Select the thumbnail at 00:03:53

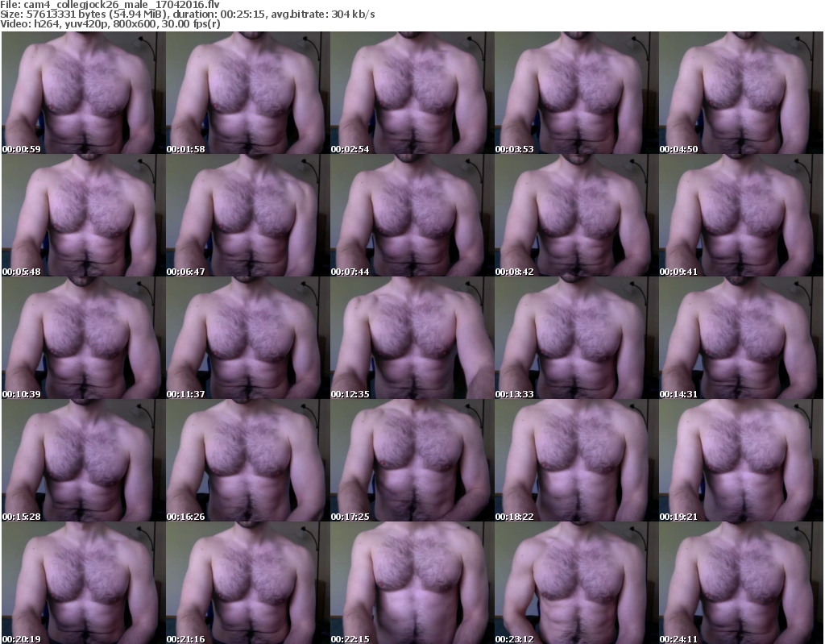tap(577, 93)
